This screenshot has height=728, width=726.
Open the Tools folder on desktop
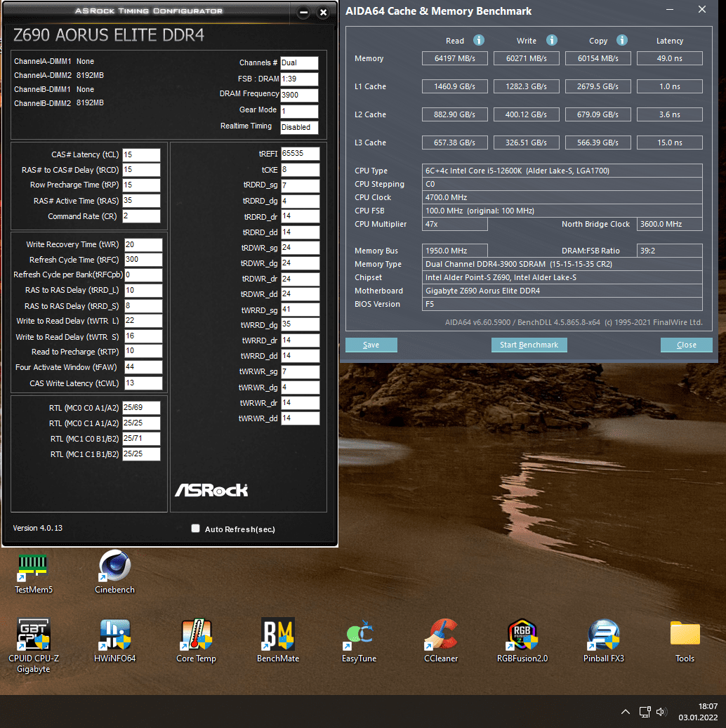685,641
